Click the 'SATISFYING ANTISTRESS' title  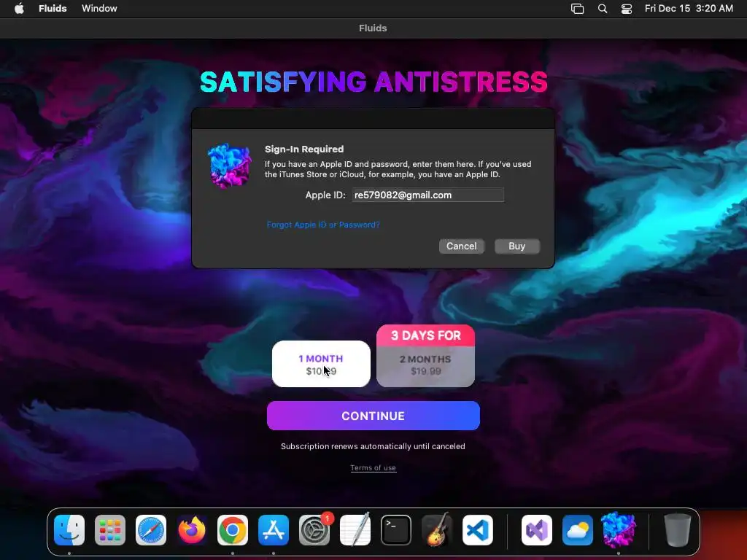[x=373, y=82]
